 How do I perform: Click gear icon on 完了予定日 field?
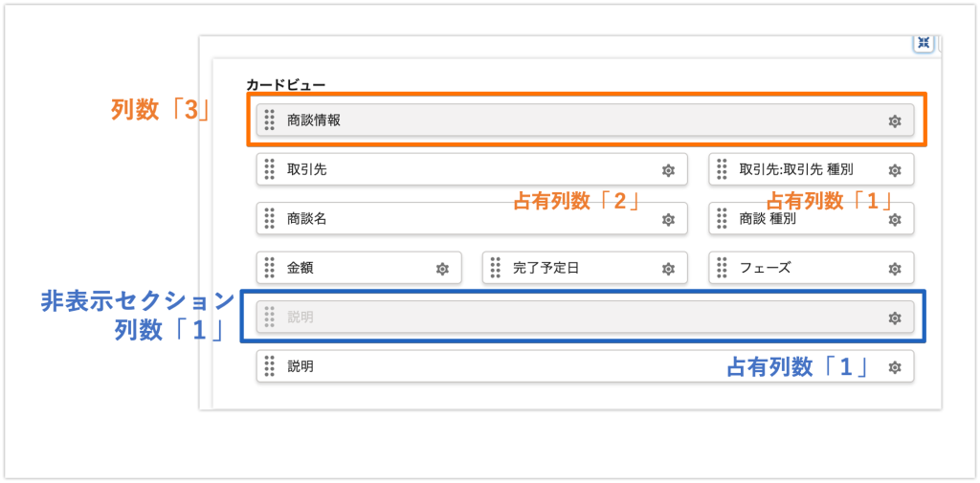tap(668, 270)
